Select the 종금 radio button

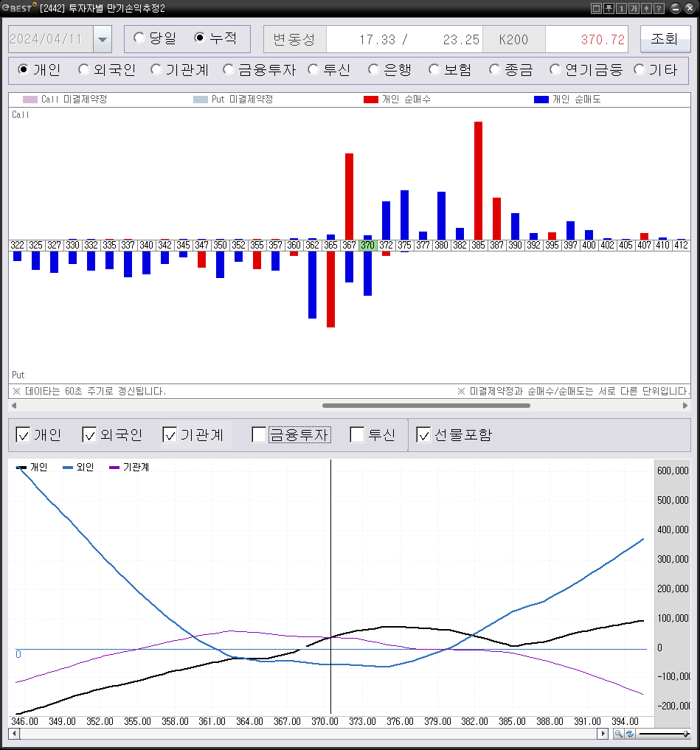[x=495, y=70]
